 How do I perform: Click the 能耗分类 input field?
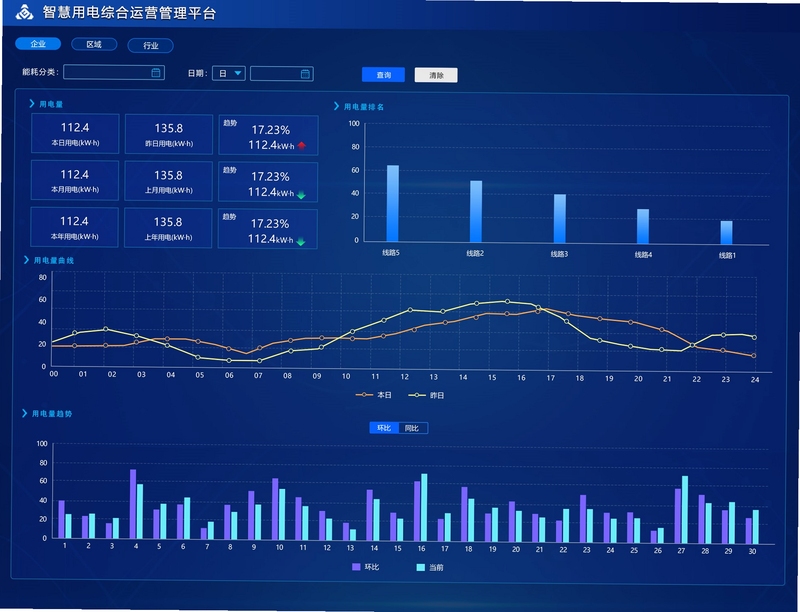114,72
